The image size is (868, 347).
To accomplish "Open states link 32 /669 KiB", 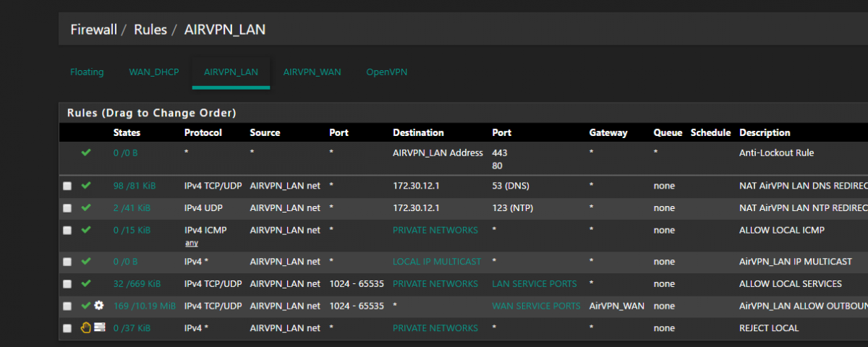I will 137,284.
